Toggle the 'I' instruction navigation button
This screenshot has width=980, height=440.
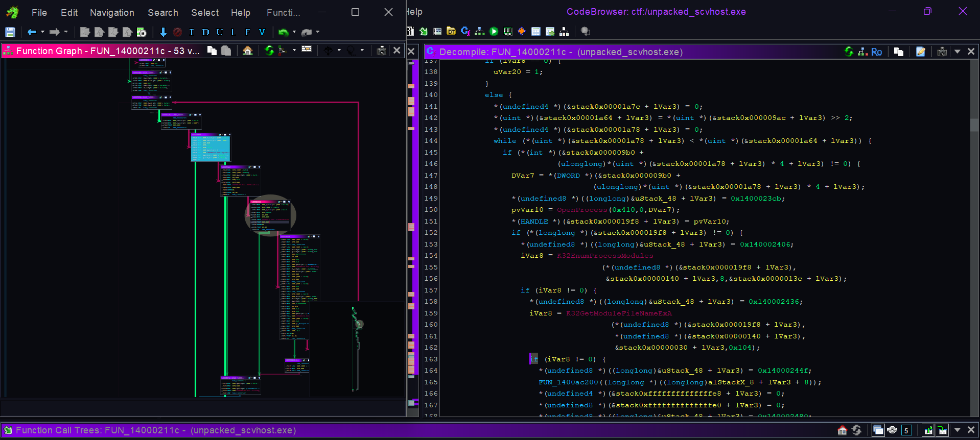coord(192,32)
